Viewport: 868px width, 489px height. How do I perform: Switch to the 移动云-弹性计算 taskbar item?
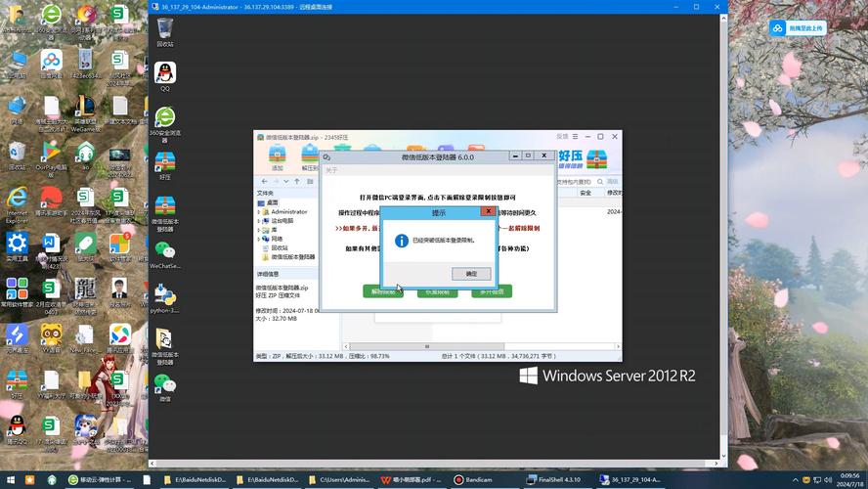(x=100, y=479)
